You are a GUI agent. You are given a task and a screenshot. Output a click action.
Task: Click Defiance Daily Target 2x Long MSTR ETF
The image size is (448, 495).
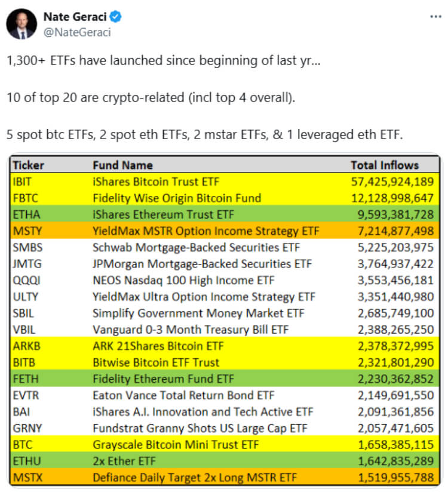click(195, 477)
